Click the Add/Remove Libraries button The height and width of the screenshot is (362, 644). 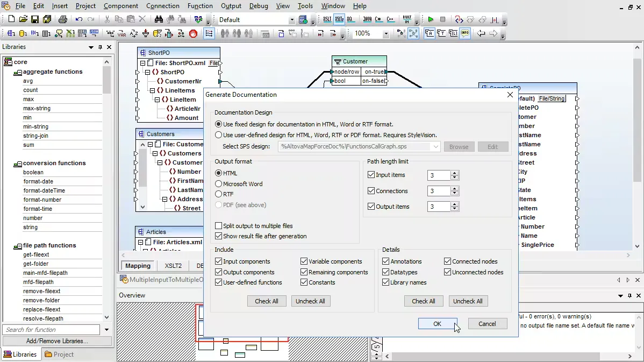(x=57, y=341)
